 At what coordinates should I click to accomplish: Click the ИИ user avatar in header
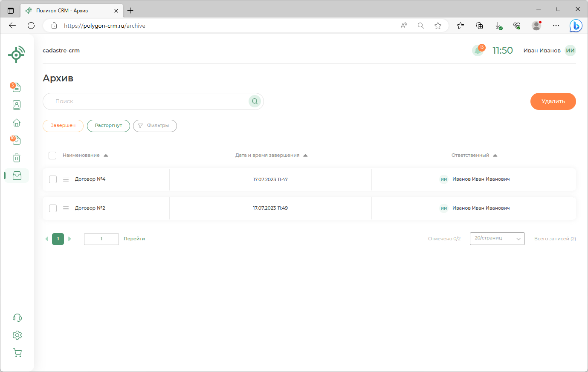coord(570,50)
